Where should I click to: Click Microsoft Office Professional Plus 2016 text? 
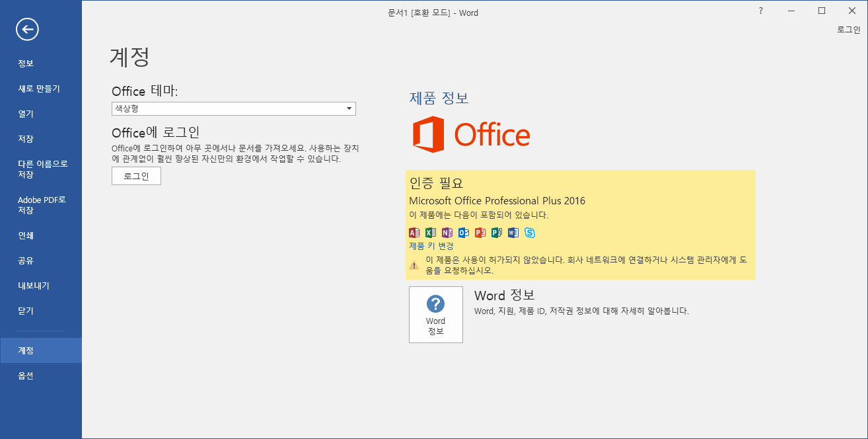tap(497, 200)
